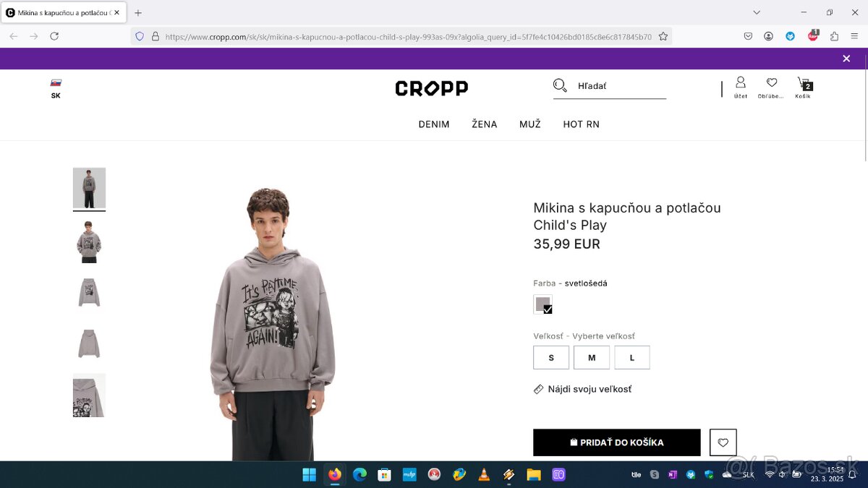Click the search magnifier icon
Image resolution: width=868 pixels, height=488 pixels.
pos(560,86)
